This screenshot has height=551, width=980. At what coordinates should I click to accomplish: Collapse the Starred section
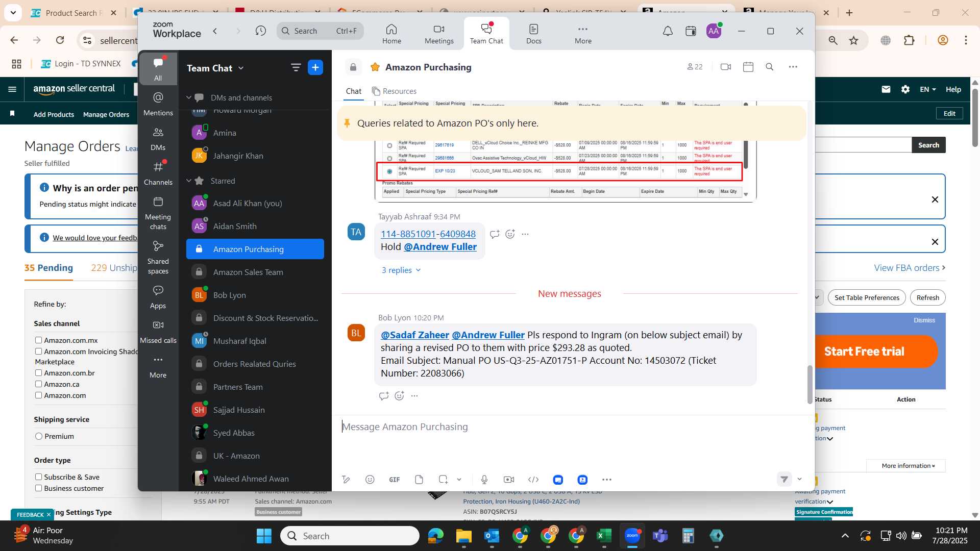(x=188, y=181)
